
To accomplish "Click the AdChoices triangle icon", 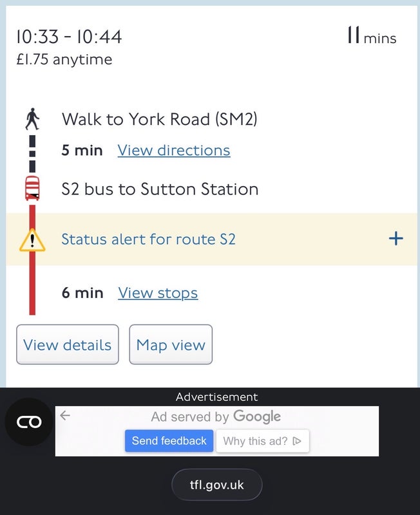I will [297, 441].
